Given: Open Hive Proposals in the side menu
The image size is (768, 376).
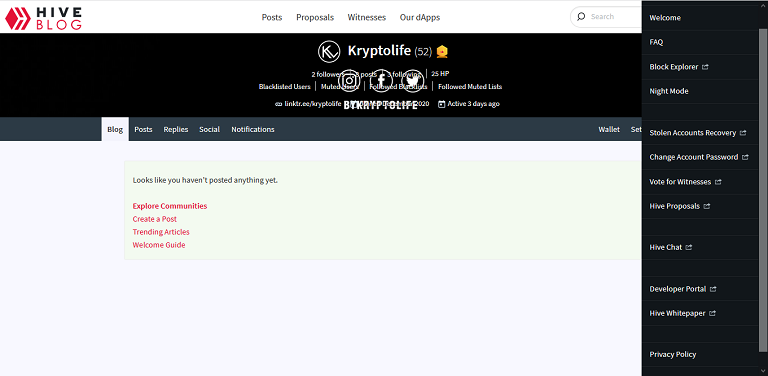Looking at the screenshot, I should (674, 206).
